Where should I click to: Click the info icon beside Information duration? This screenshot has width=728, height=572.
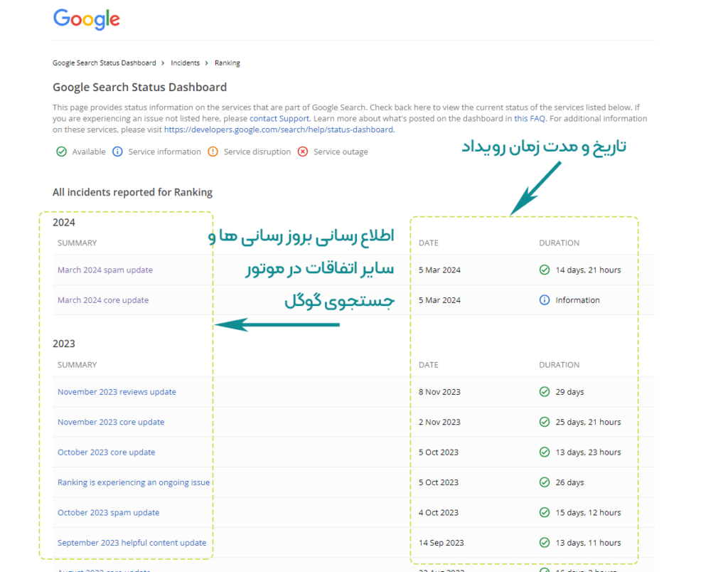[545, 300]
